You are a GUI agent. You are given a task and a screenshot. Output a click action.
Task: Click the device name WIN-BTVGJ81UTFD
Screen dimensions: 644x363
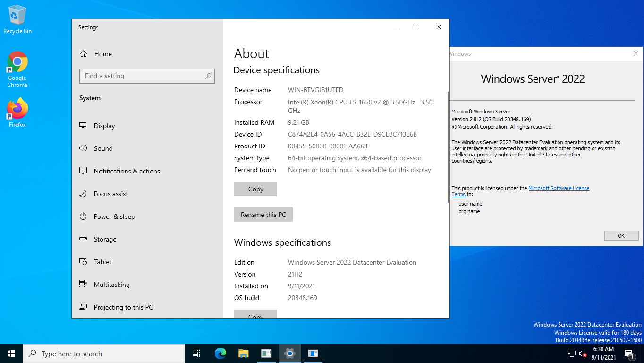pos(316,90)
